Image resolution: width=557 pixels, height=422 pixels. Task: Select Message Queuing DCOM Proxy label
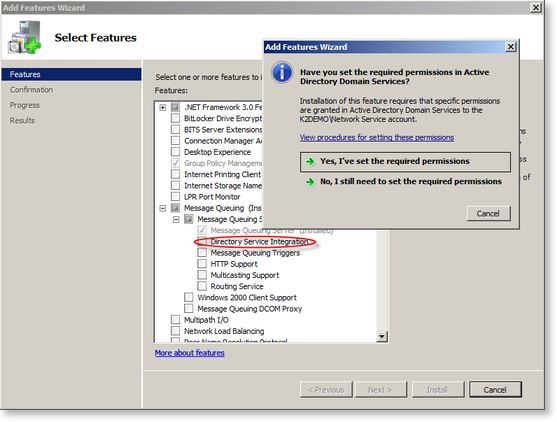pyautogui.click(x=249, y=309)
